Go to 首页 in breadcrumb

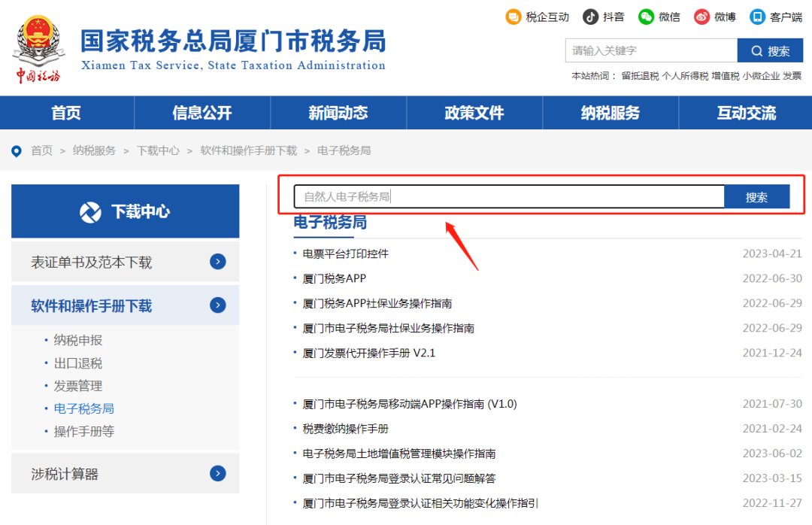click(42, 151)
